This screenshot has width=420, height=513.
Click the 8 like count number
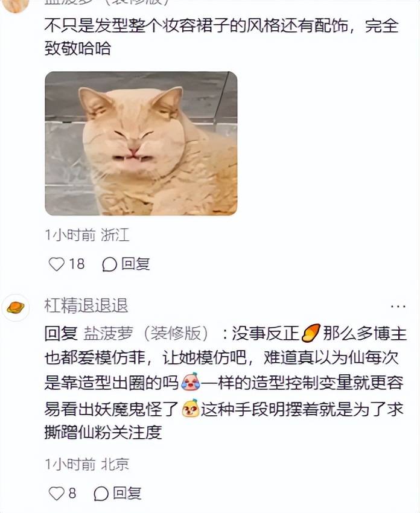coord(72,493)
